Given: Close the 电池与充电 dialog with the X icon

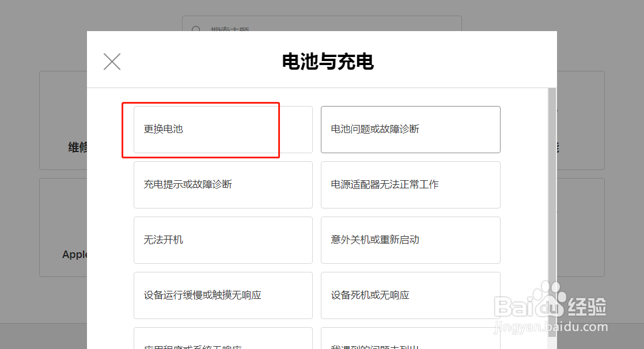Looking at the screenshot, I should coord(112,62).
